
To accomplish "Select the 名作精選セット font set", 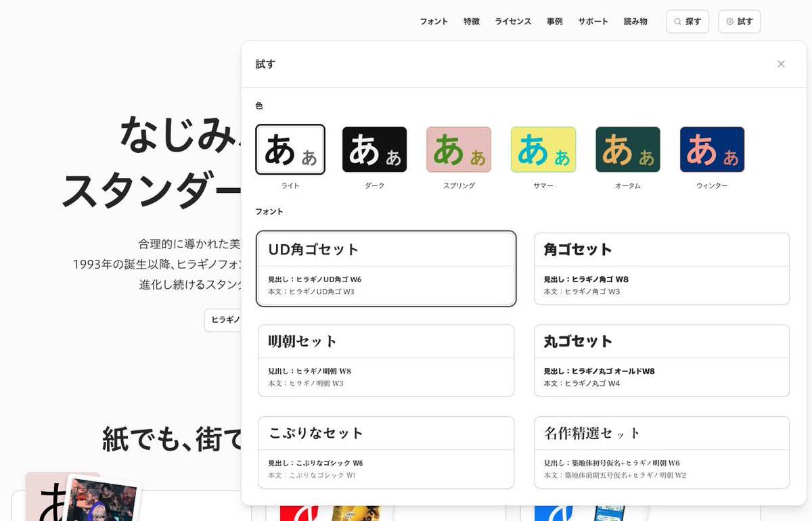I will [662, 452].
